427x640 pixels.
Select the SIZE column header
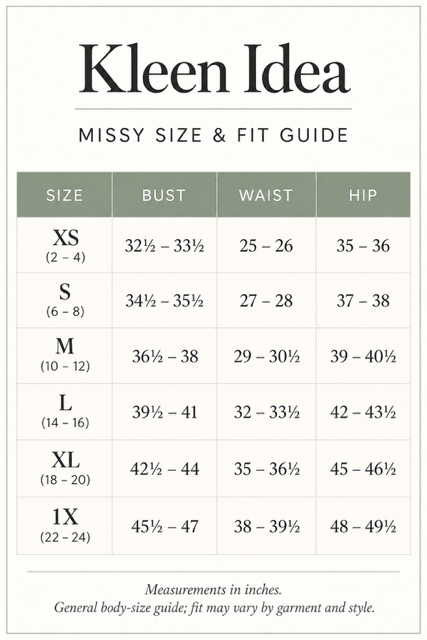coord(64,195)
